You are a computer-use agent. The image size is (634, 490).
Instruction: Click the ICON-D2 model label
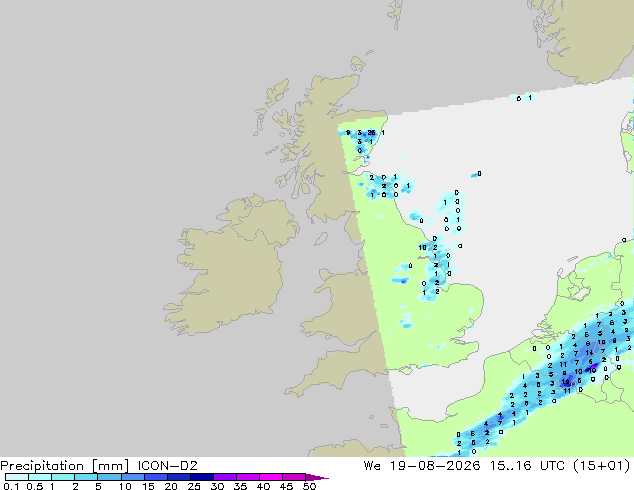pyautogui.click(x=167, y=466)
